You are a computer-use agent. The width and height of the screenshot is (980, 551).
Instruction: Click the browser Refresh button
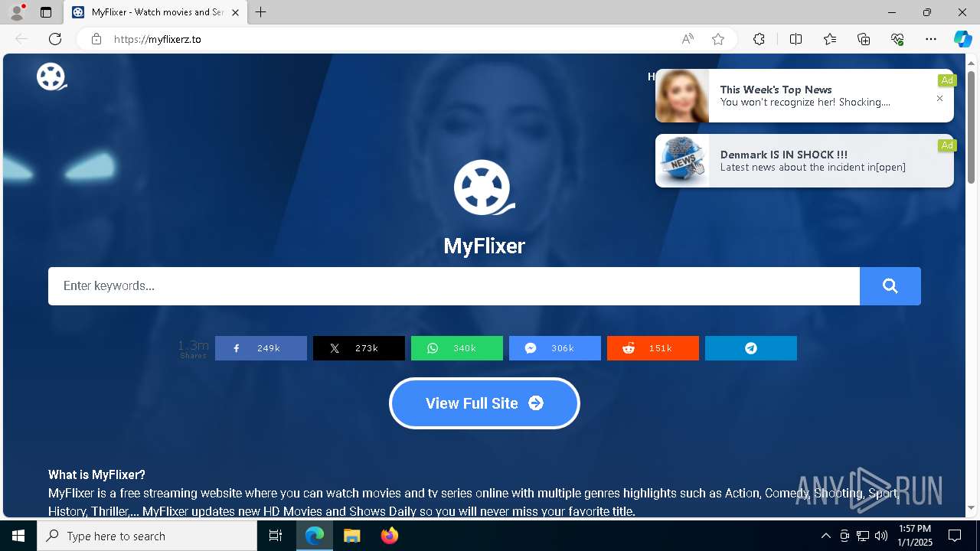[55, 39]
